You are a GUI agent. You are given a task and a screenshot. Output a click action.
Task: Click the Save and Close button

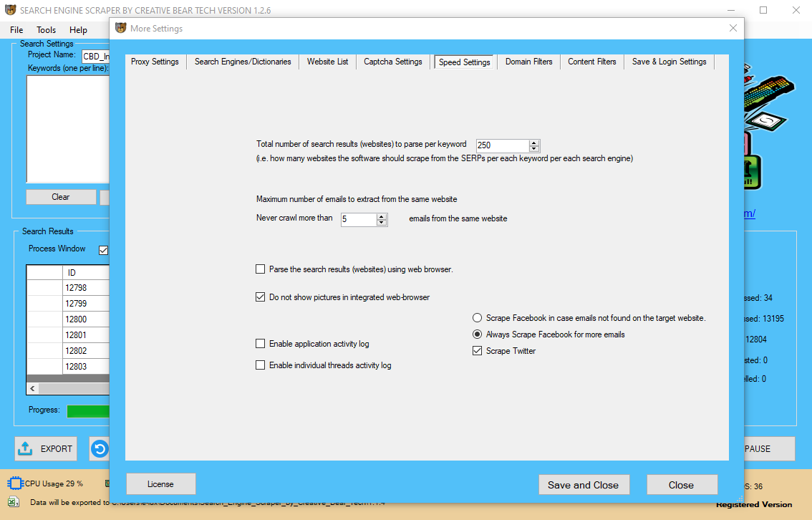click(583, 485)
